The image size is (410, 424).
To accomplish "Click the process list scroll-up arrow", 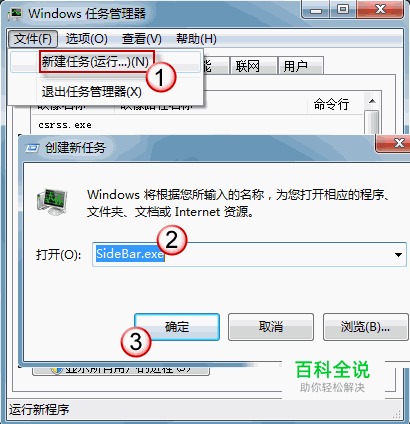I will [x=372, y=101].
